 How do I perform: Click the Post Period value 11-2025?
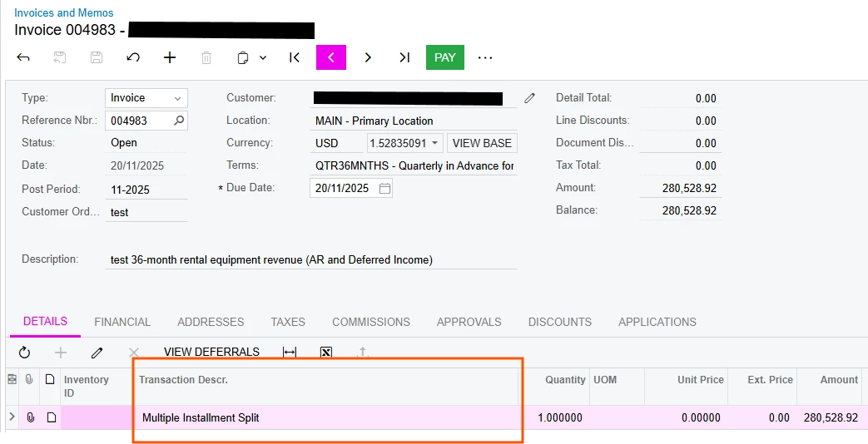(130, 190)
